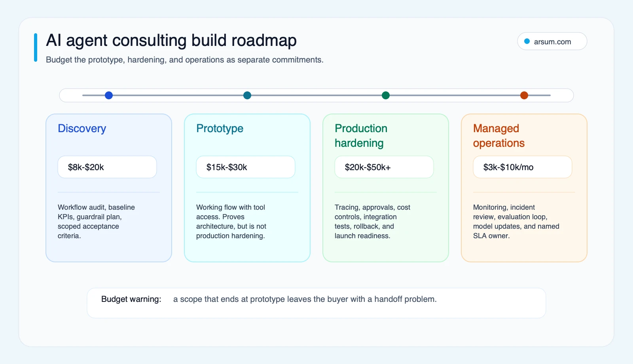
Task: Click the $3k-$10k/mo price pill
Action: 523,167
